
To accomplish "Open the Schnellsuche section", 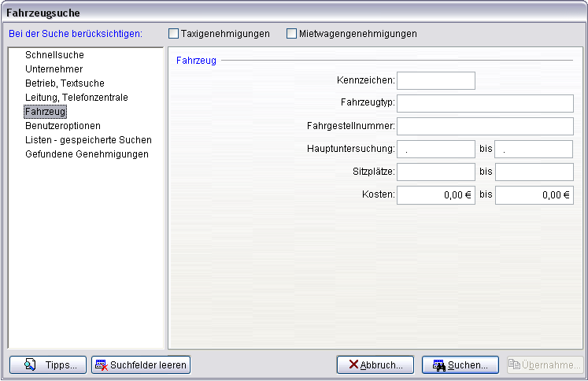I will click(x=54, y=55).
